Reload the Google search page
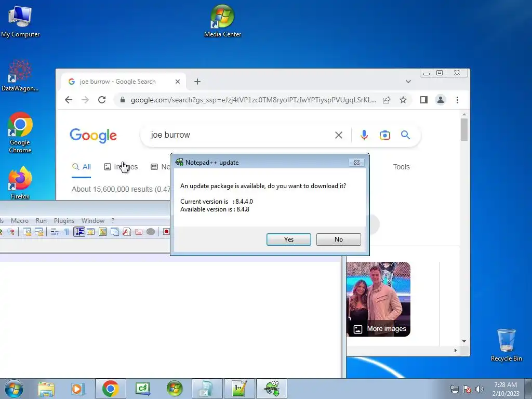 pyautogui.click(x=102, y=100)
